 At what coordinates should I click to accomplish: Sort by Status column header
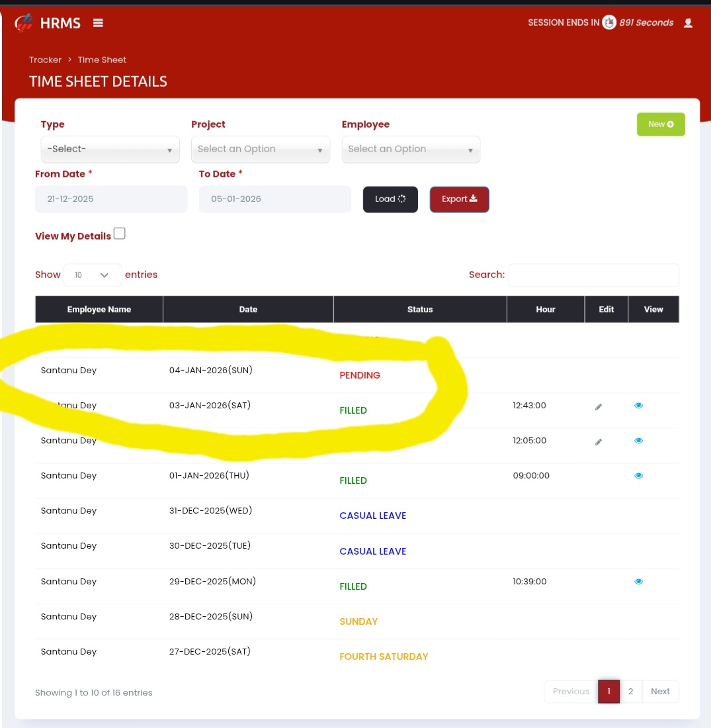(420, 309)
